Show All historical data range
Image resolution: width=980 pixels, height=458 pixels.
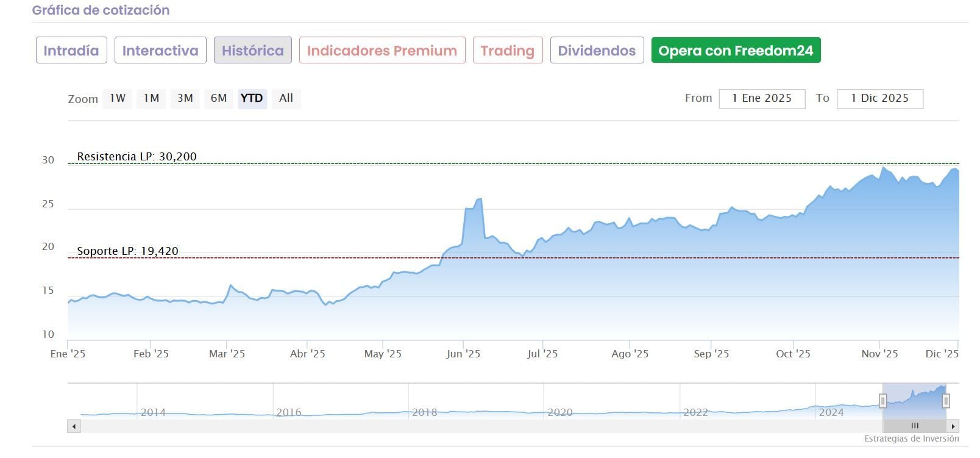click(x=286, y=98)
